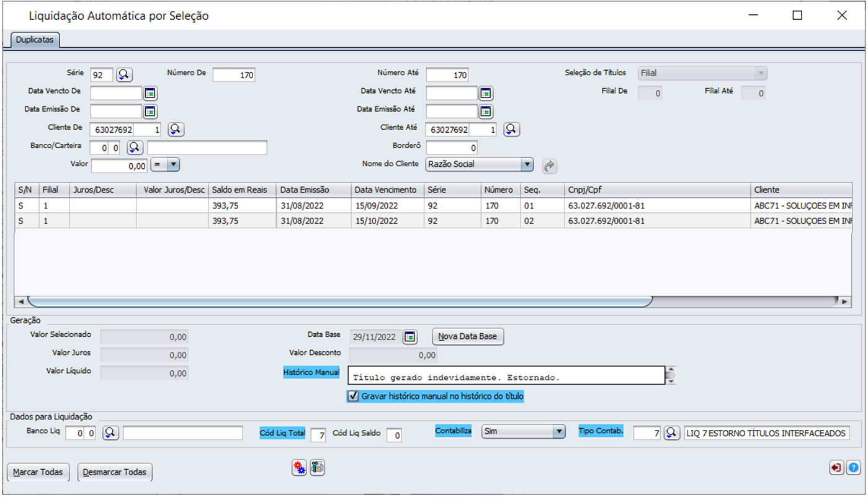Open calendar for Data Emissão Até
Image resolution: width=868 pixels, height=497 pixels.
pos(486,112)
